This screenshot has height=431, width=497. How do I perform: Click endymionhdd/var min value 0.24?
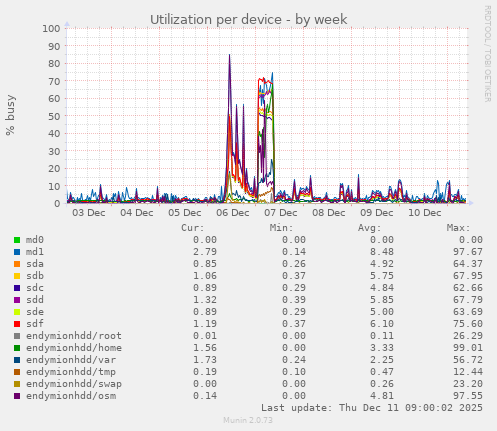(x=294, y=360)
